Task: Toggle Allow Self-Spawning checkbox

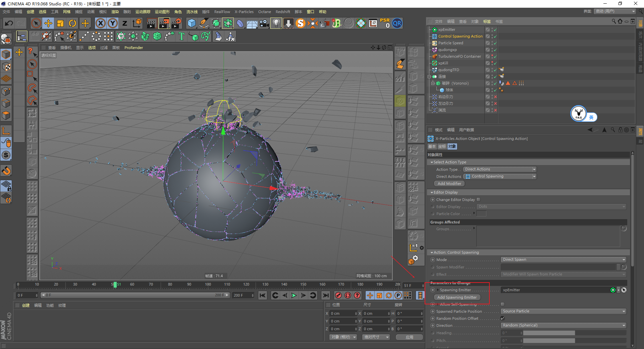Action: click(502, 304)
